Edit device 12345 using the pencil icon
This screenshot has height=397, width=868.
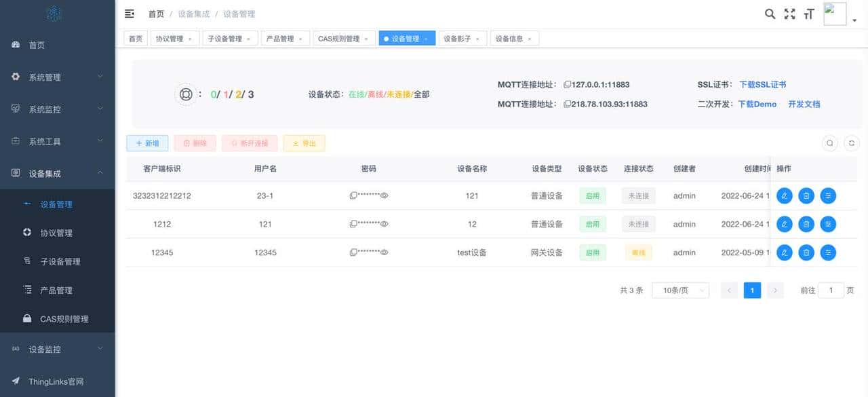coord(785,252)
